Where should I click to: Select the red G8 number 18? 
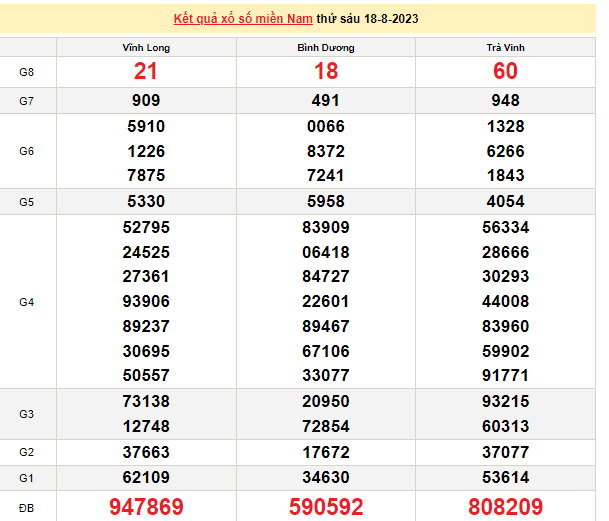(326, 72)
